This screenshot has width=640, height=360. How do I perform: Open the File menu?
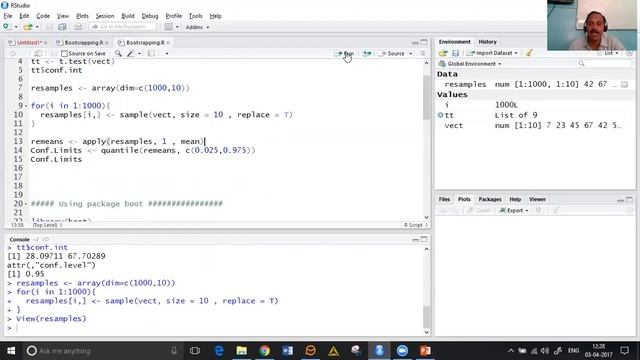pyautogui.click(x=8, y=16)
